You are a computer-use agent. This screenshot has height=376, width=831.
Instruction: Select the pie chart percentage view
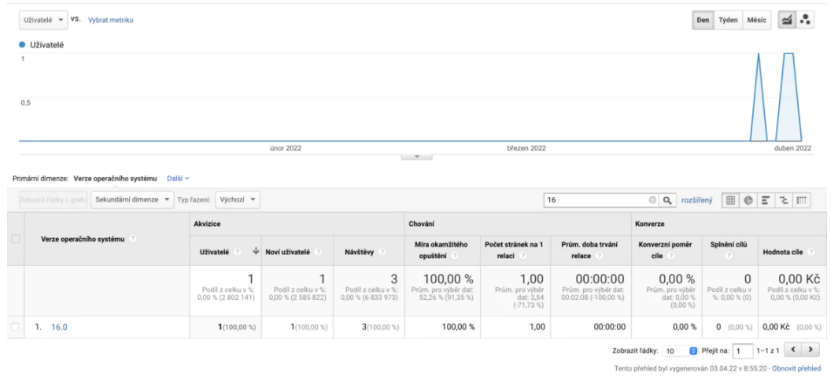coord(748,200)
